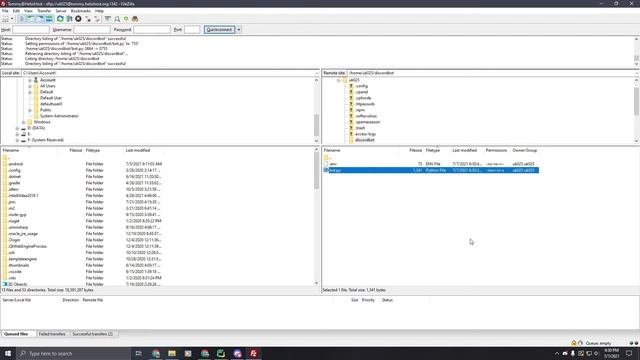
Task: Toggle synchronized browsing toolbar icon
Action: tap(126, 19)
